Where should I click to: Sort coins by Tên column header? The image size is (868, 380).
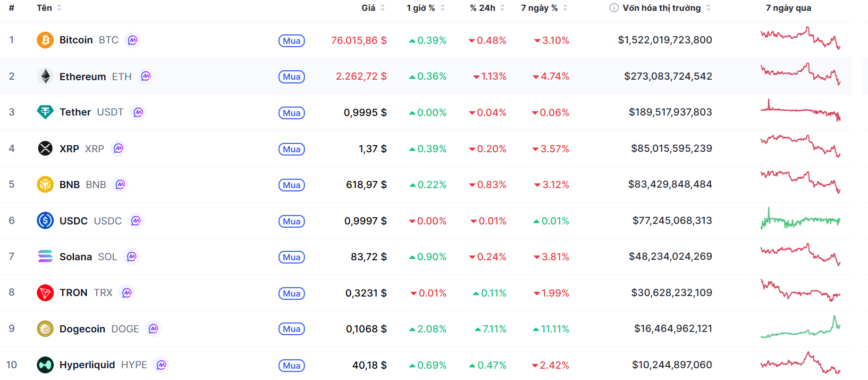click(44, 8)
